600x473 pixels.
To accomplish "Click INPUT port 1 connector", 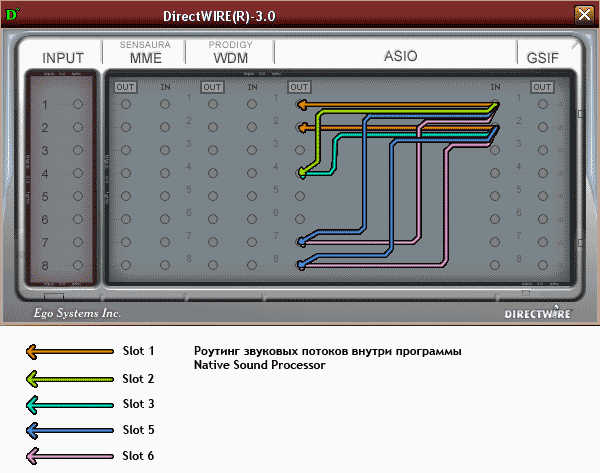I will click(x=78, y=104).
